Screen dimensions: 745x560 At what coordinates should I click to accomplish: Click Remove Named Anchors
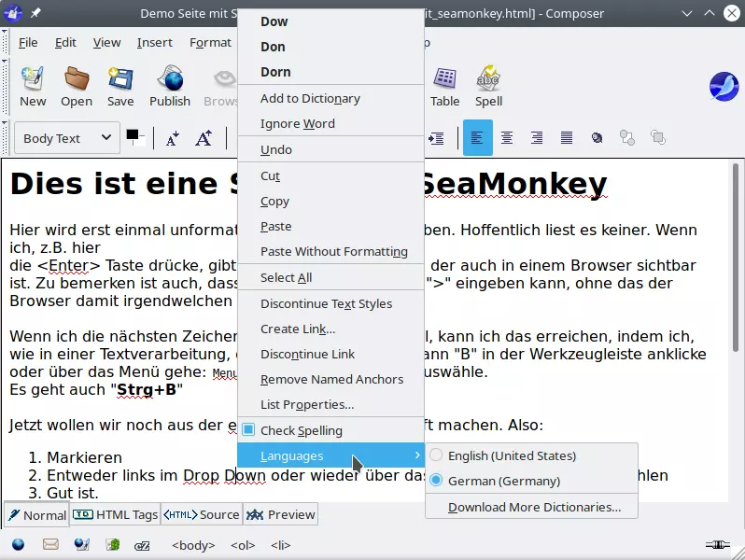[330, 379]
